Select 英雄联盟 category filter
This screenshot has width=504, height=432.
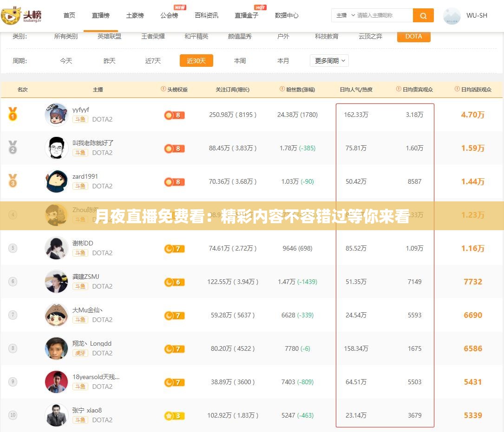pos(109,36)
